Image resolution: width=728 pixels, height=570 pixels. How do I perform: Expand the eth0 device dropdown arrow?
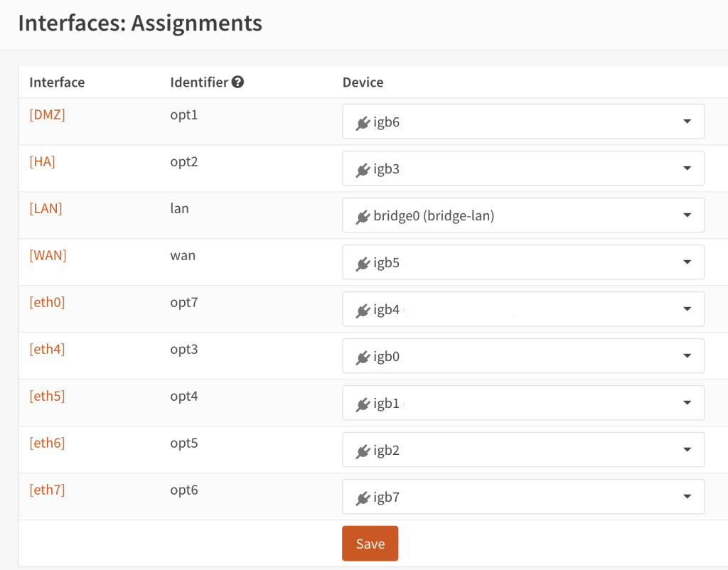tap(687, 309)
